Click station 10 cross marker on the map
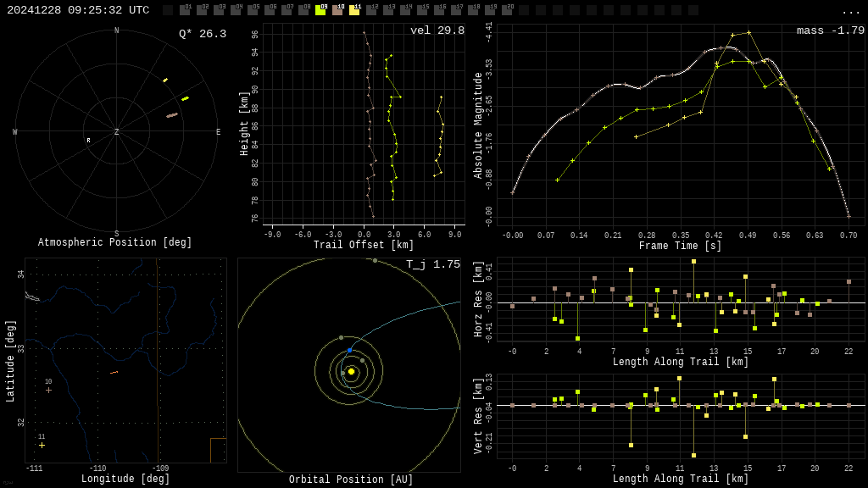The image size is (868, 488). click(48, 390)
